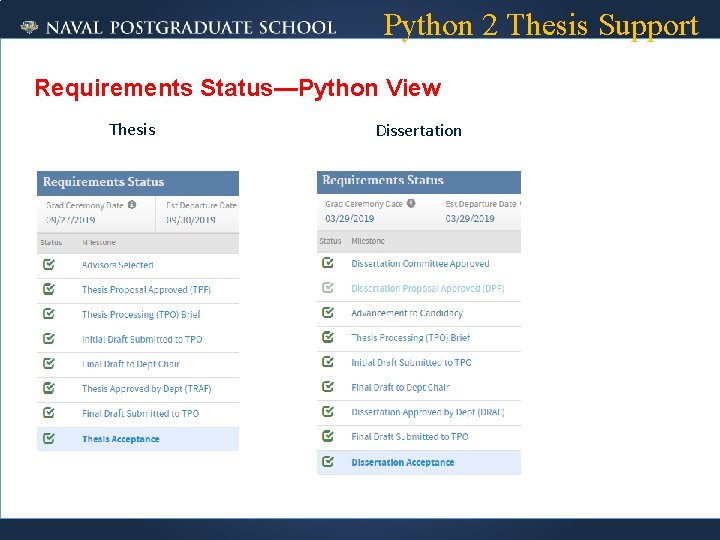
Task: Click status check for Initial Draft Submitted in Thesis panel
Action: click(49, 338)
